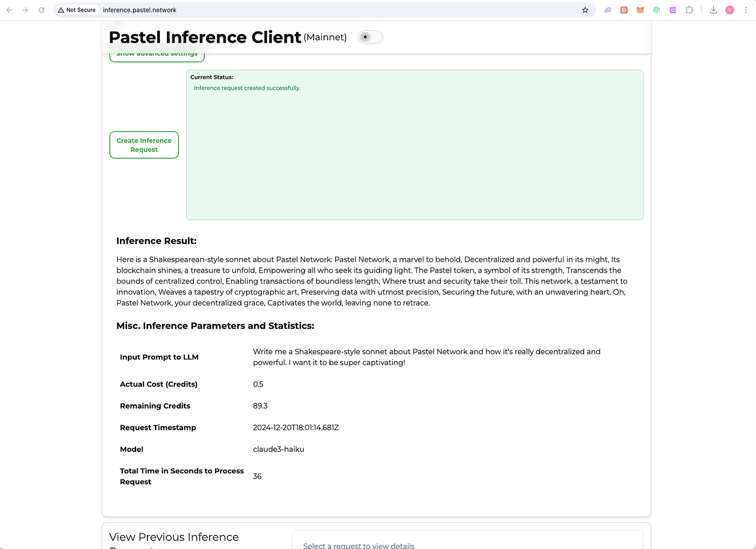Open the green cube extension icon
Viewport: 756px width, 549px height.
click(657, 10)
